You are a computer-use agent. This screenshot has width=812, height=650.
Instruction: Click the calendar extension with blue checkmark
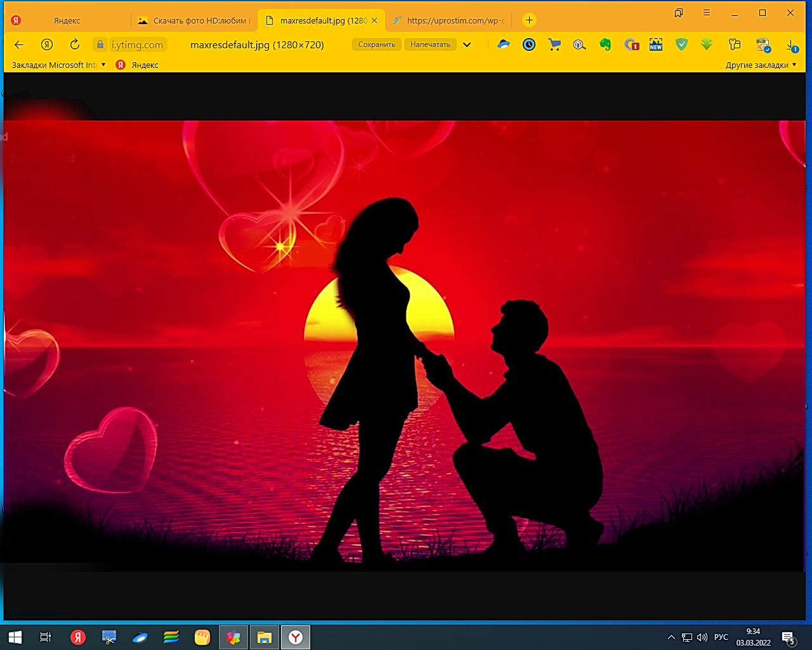763,44
